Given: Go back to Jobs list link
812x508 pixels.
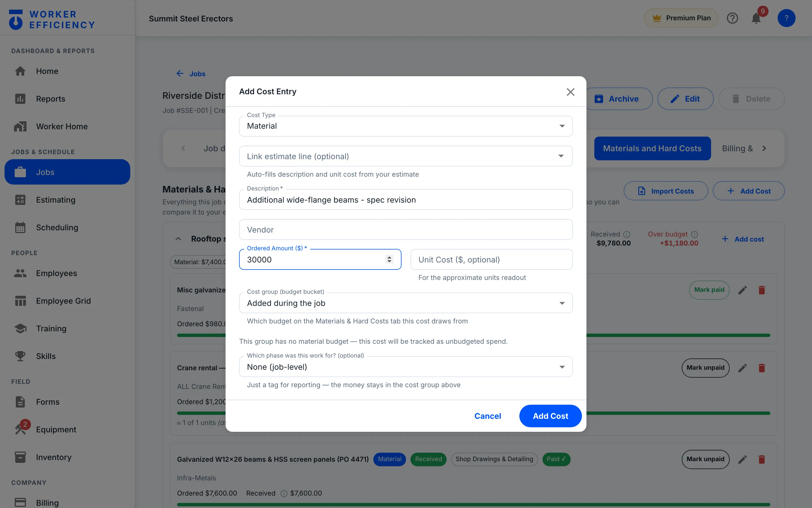Looking at the screenshot, I should (191, 74).
